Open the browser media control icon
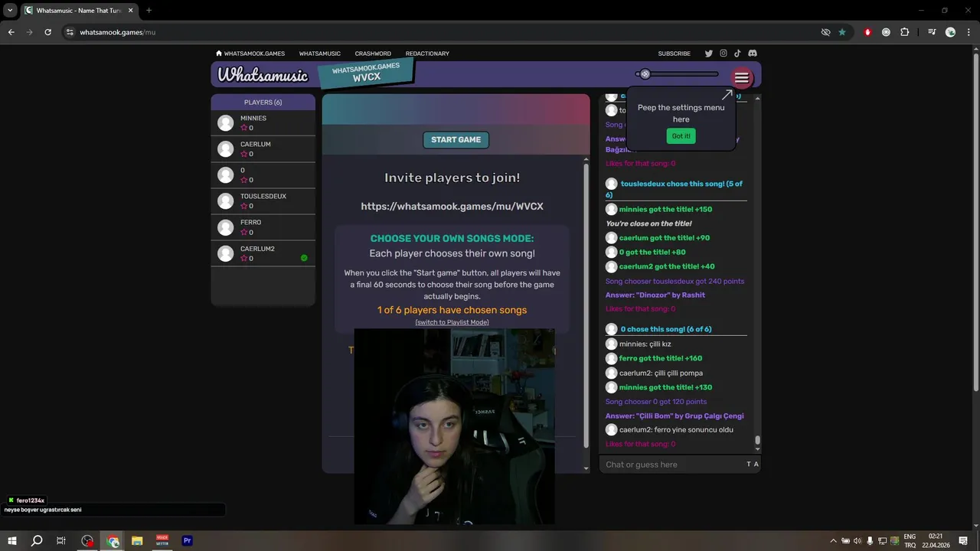This screenshot has width=980, height=551. tap(932, 32)
